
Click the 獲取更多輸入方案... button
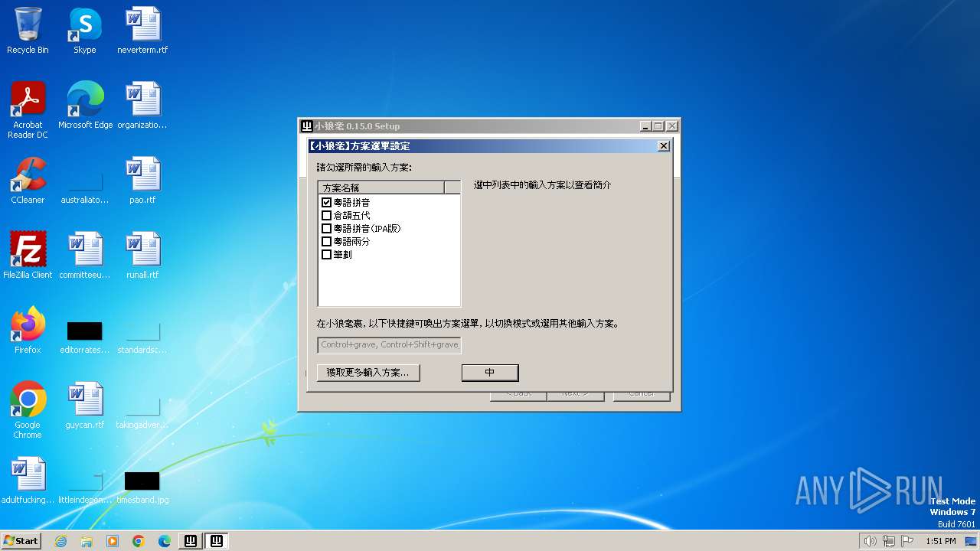pyautogui.click(x=368, y=373)
